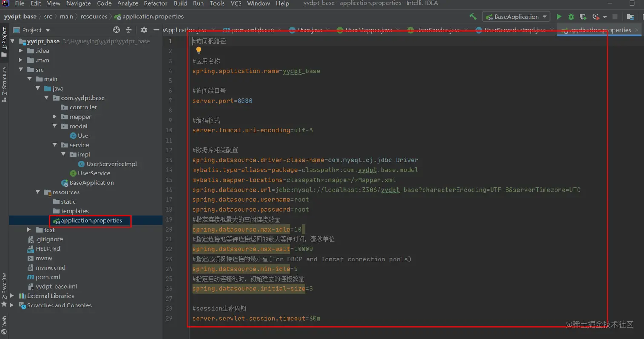Select mvnw.cmd in project tree
Screen dimensions: 644x339
50,267
